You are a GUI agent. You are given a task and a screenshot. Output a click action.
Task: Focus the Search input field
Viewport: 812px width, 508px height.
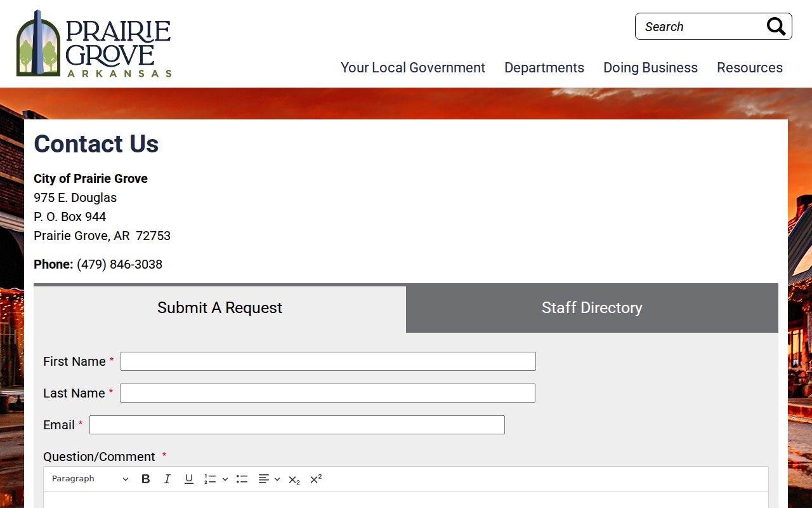(x=702, y=27)
